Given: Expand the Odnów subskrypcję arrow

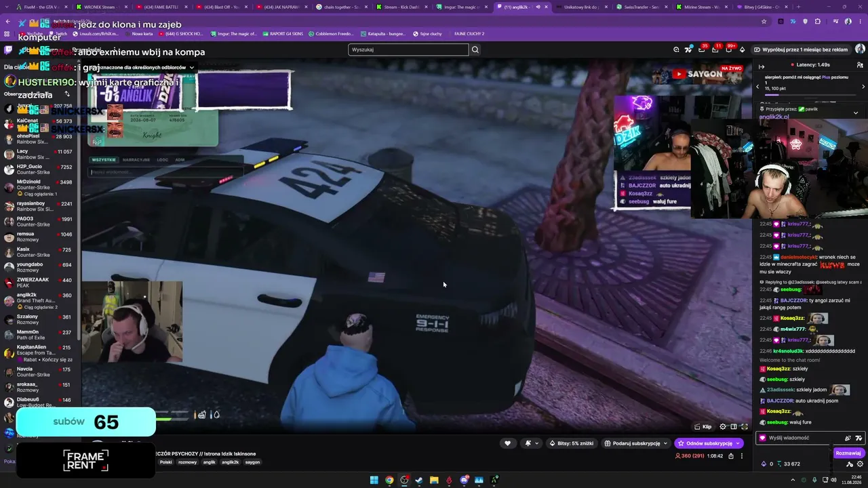Looking at the screenshot, I should click(x=738, y=443).
